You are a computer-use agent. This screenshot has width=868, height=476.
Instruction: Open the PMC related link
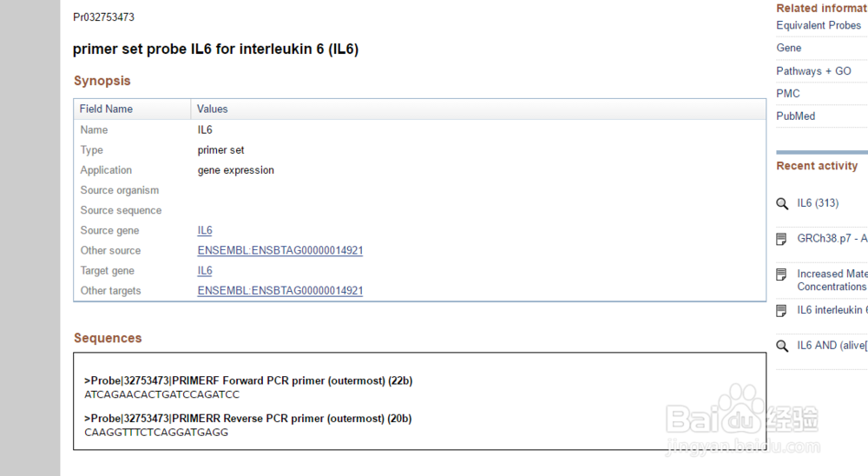click(x=788, y=94)
